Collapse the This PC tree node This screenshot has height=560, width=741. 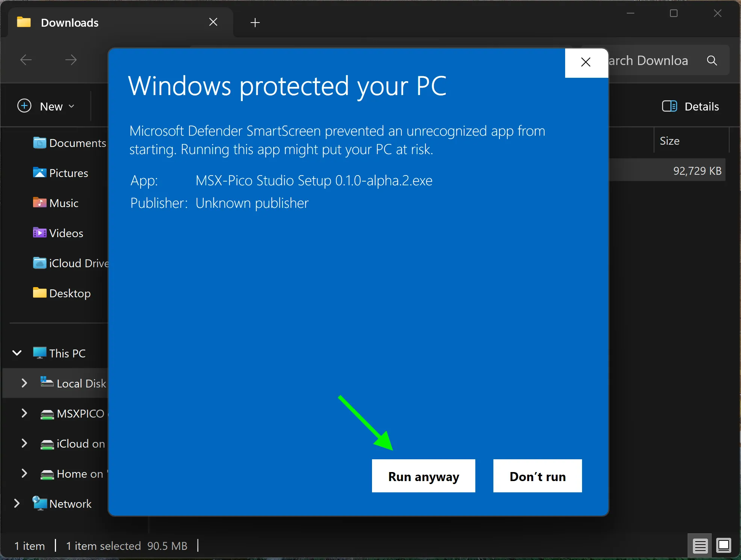tap(17, 353)
